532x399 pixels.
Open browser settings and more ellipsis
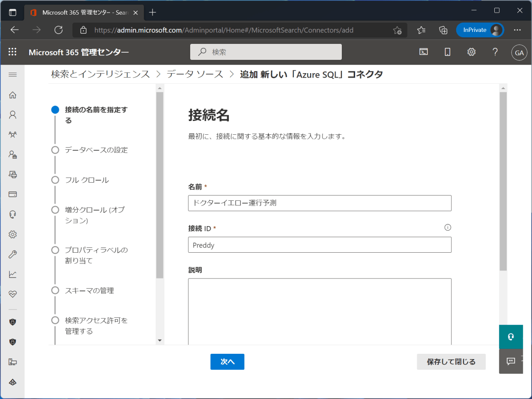[517, 30]
